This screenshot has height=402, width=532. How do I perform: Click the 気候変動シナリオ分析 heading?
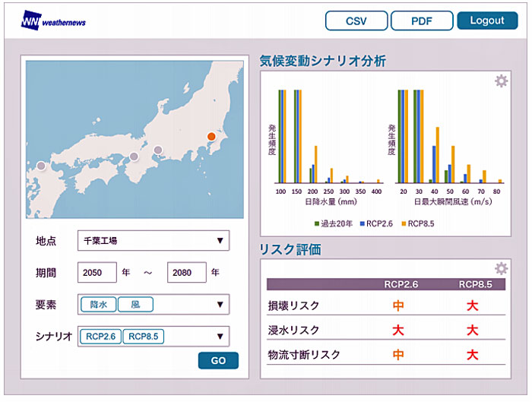click(323, 61)
